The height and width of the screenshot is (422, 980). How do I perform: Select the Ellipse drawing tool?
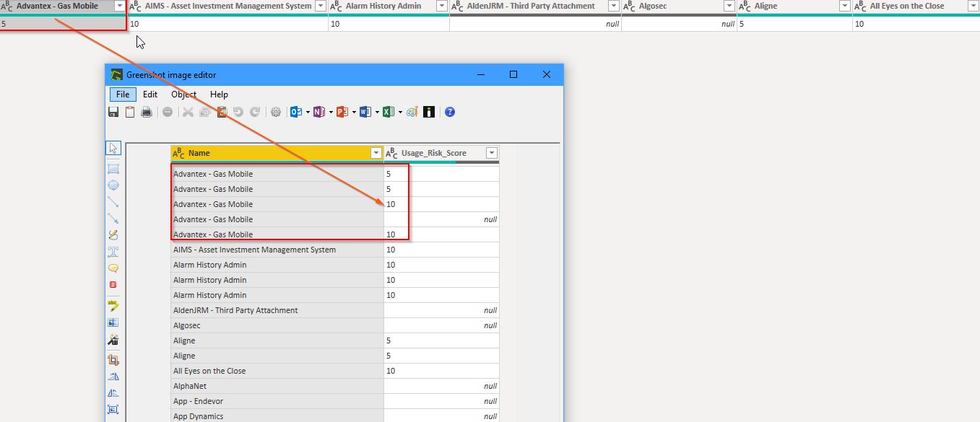[113, 185]
